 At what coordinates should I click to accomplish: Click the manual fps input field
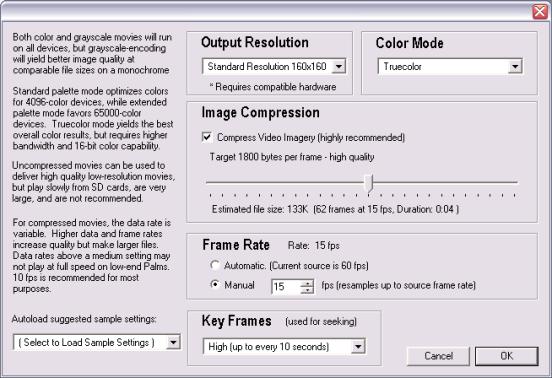[286, 286]
